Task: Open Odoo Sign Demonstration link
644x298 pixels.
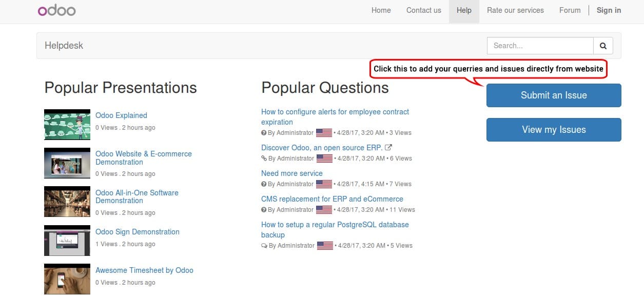Action: click(138, 232)
